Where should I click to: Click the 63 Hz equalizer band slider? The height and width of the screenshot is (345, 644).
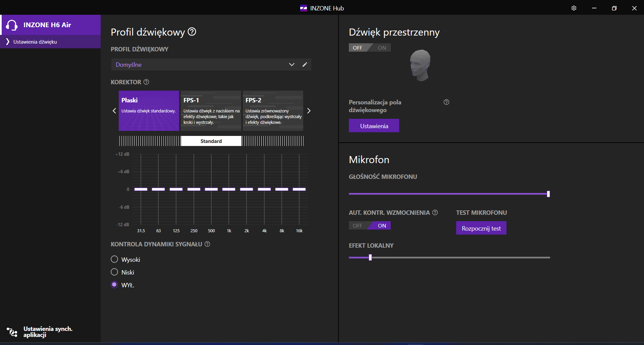[x=158, y=189]
